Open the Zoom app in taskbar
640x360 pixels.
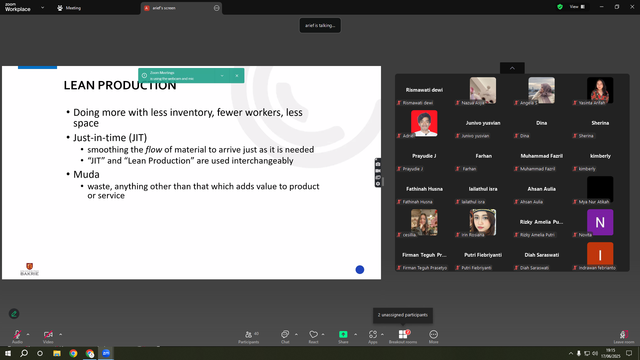[106, 353]
